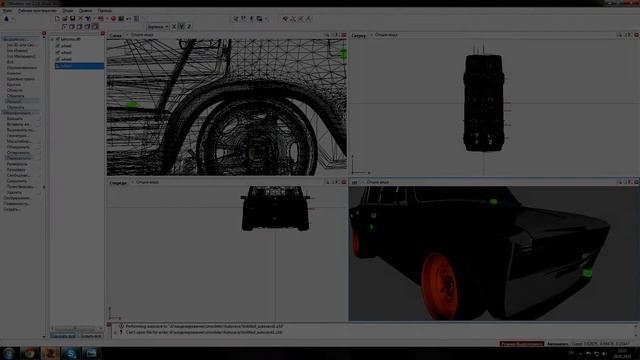Click the volume icon in system tray
Screen dimensions: 640x360
(x=604, y=353)
